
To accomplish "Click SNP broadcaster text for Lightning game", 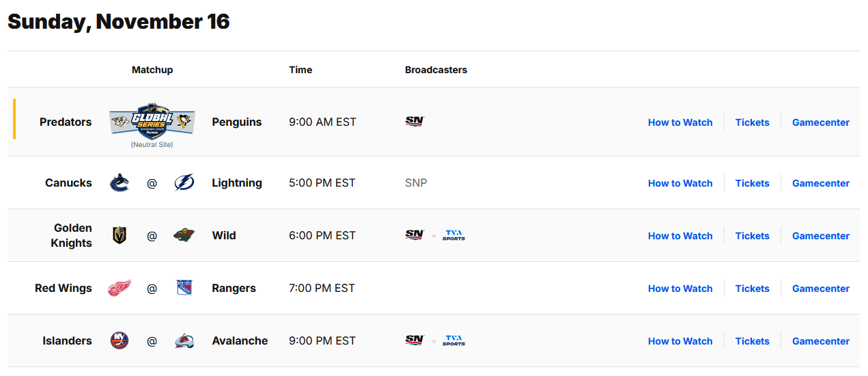I will 416,183.
